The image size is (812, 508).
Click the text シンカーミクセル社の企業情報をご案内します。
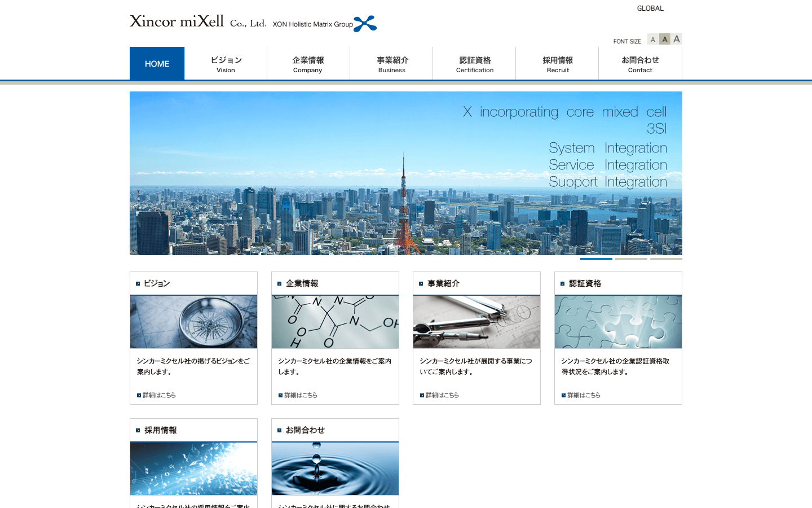[x=335, y=366]
